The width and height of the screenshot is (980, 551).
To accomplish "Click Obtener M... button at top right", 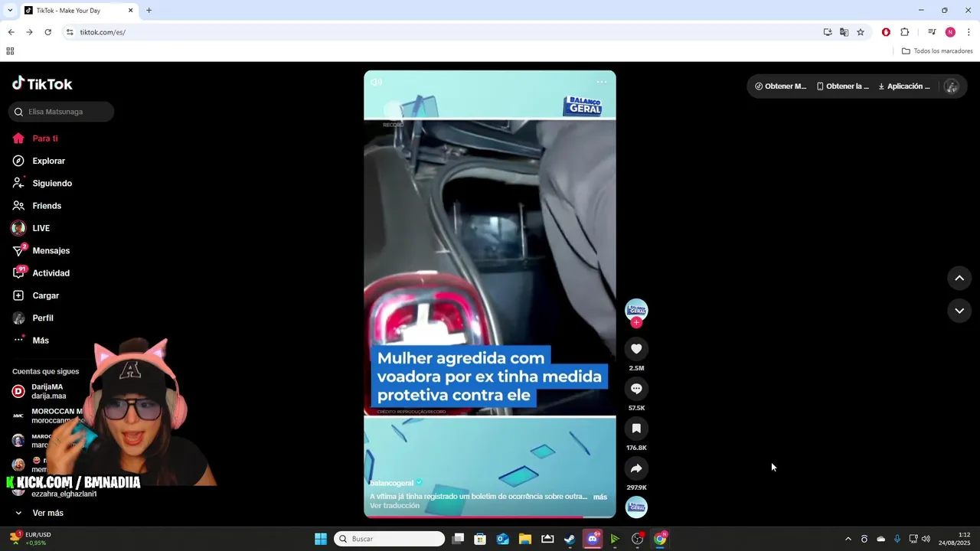I will (781, 86).
